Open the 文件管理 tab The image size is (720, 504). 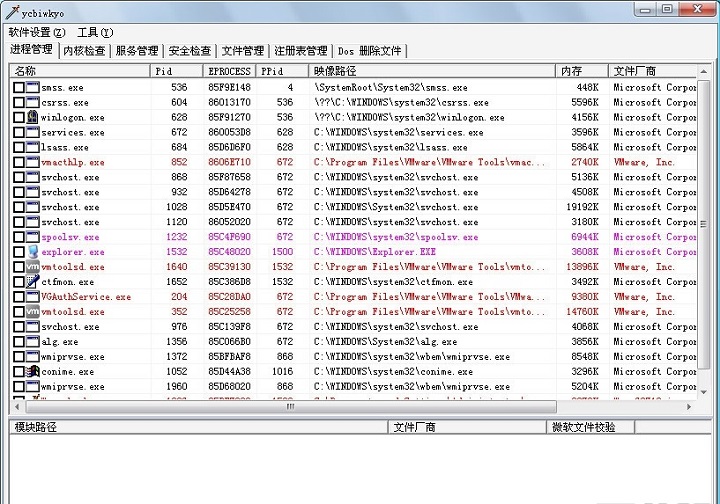pos(243,50)
